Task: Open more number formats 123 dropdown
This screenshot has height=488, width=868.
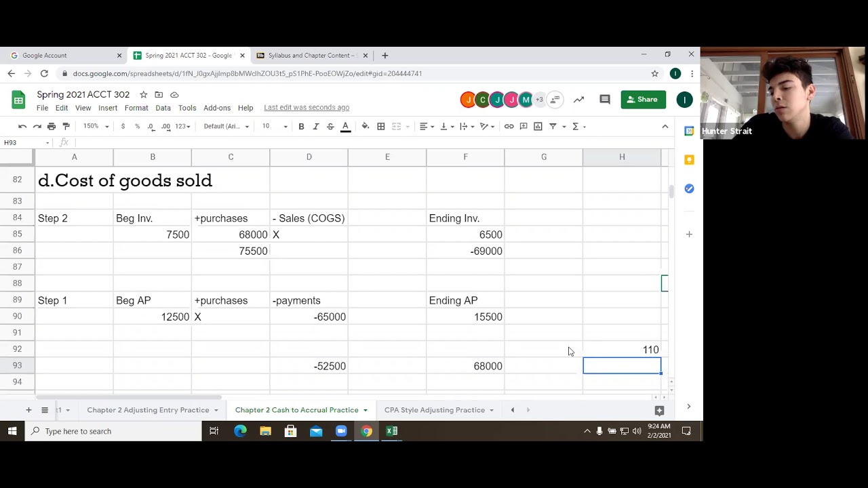Action: coord(182,126)
